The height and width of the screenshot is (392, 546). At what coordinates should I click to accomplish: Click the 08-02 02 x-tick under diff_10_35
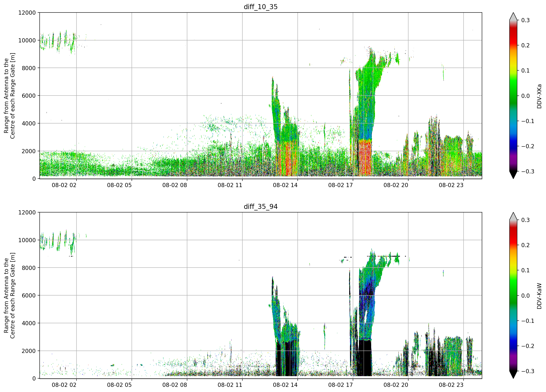click(64, 185)
